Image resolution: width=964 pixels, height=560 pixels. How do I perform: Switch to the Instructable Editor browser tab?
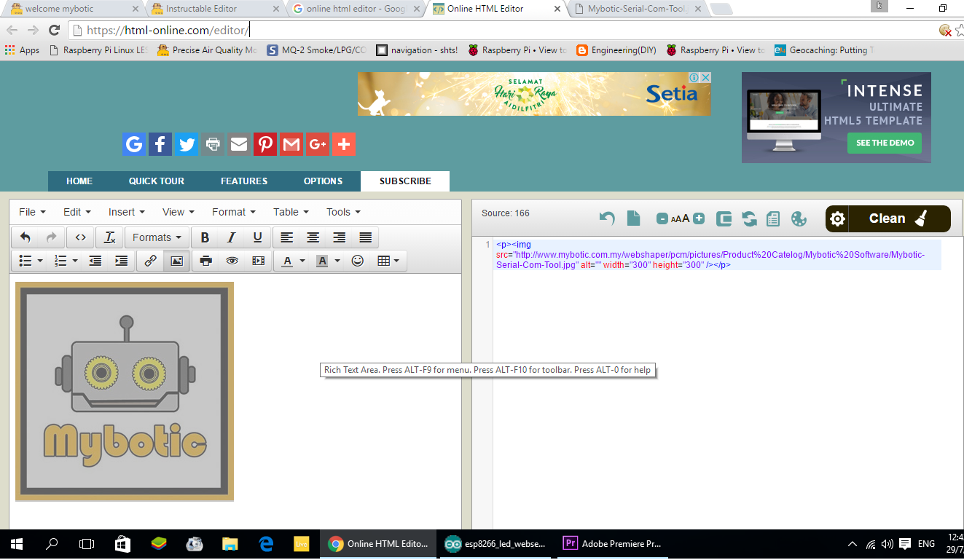tap(211, 9)
